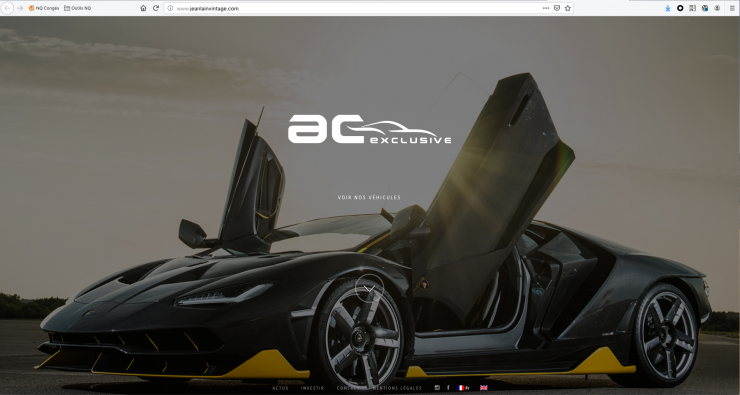Open the Outils NQ bookmark folder

[x=77, y=8]
